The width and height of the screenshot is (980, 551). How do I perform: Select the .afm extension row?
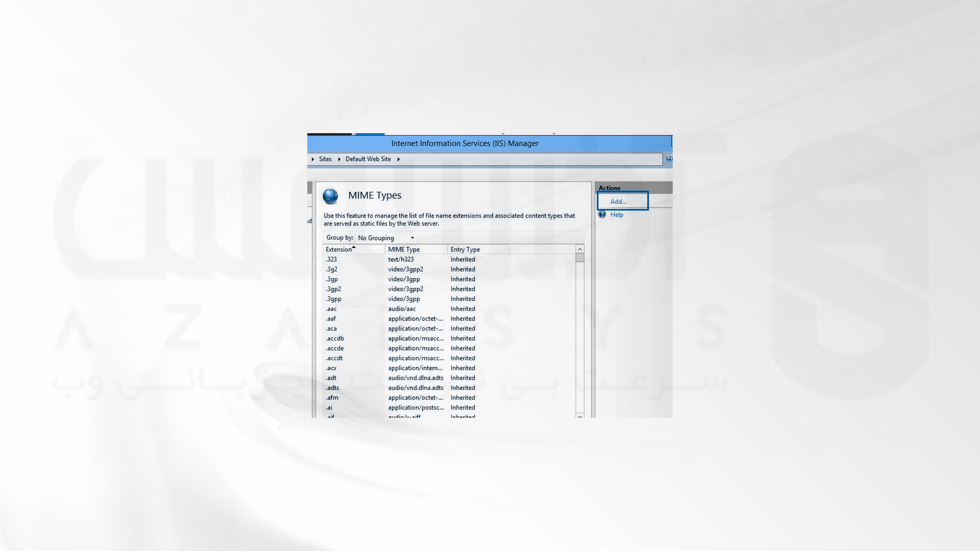click(449, 398)
